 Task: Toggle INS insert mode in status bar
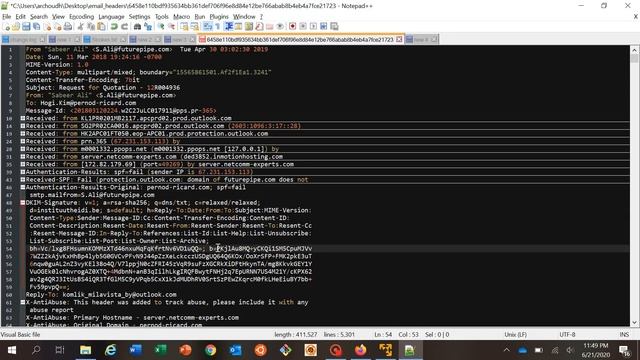(624, 334)
